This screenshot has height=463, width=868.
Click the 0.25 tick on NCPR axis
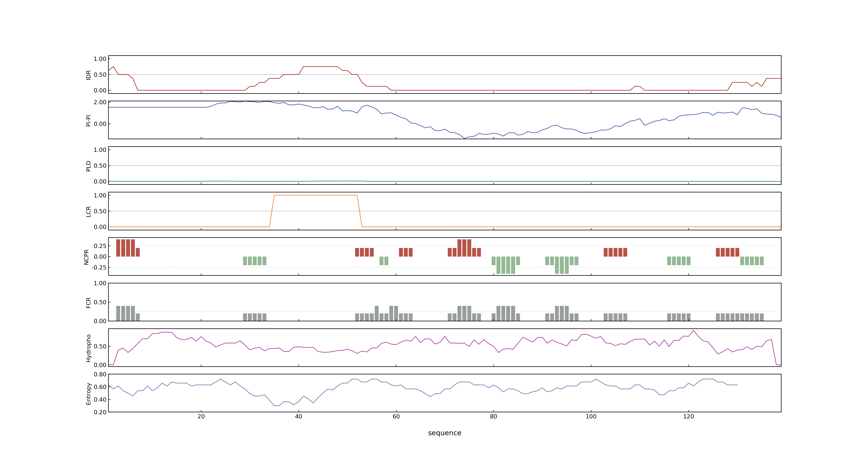click(100, 246)
